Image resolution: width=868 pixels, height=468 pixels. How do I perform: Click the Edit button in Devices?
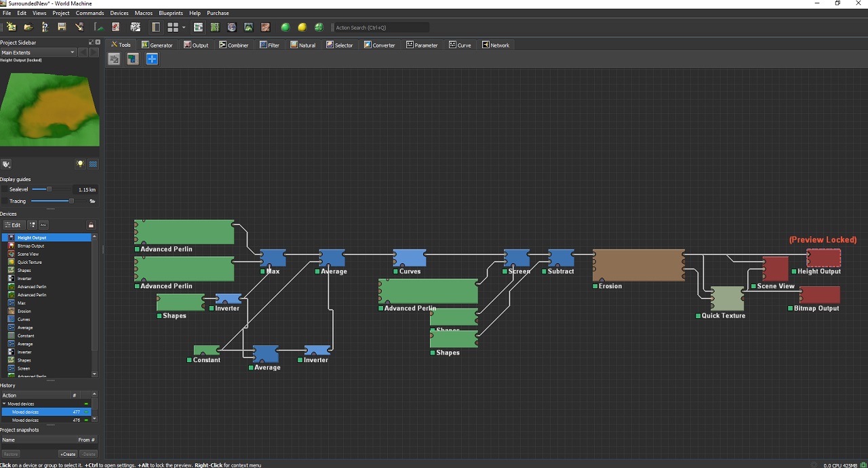(13, 225)
